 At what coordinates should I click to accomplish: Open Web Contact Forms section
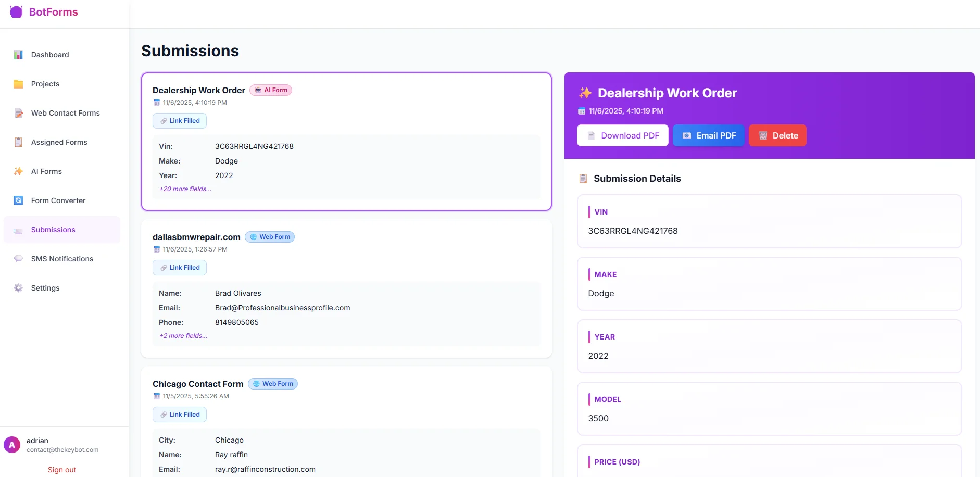65,113
